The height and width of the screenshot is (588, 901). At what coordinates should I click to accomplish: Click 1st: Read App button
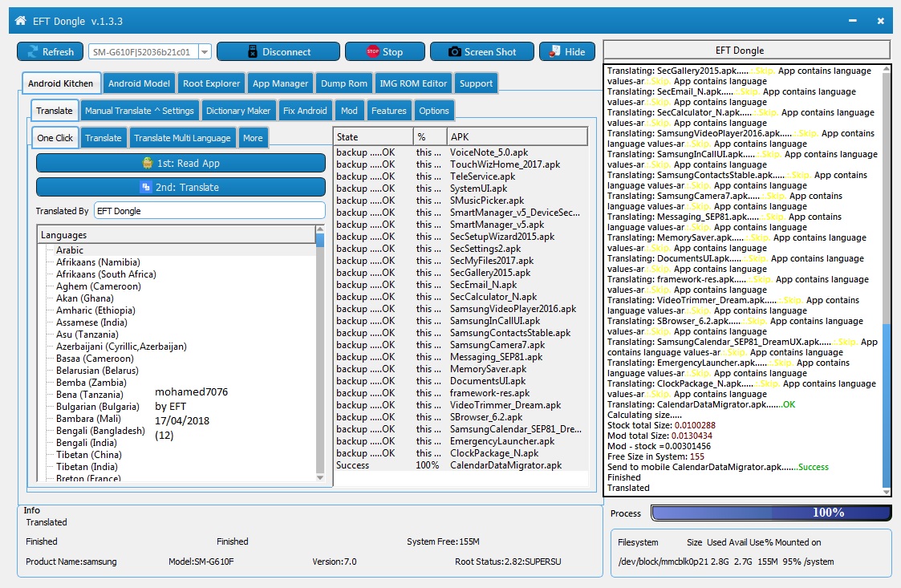point(181,163)
